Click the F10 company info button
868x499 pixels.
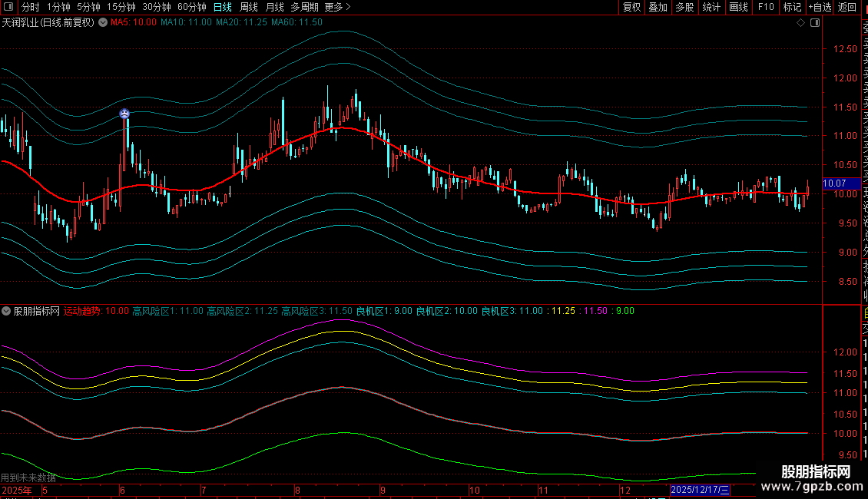coord(766,7)
